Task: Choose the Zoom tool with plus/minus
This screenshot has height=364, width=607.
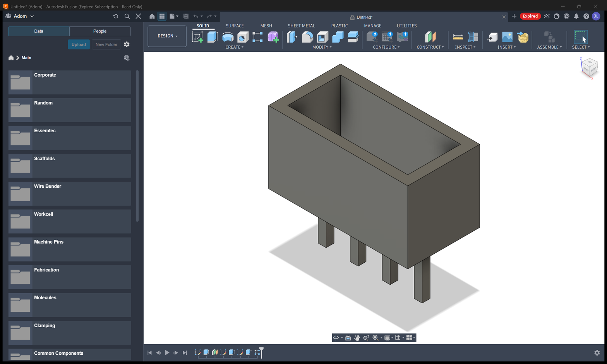Action: pos(366,338)
